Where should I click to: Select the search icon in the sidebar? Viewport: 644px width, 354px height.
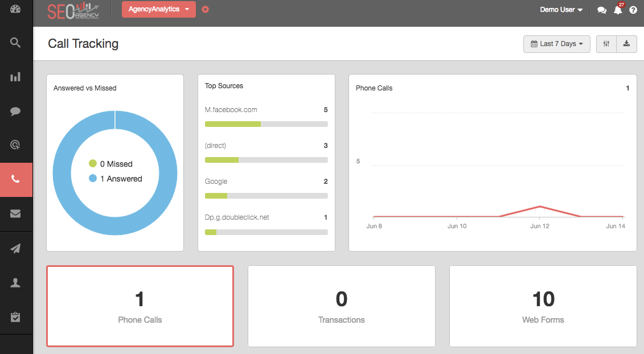(16, 43)
